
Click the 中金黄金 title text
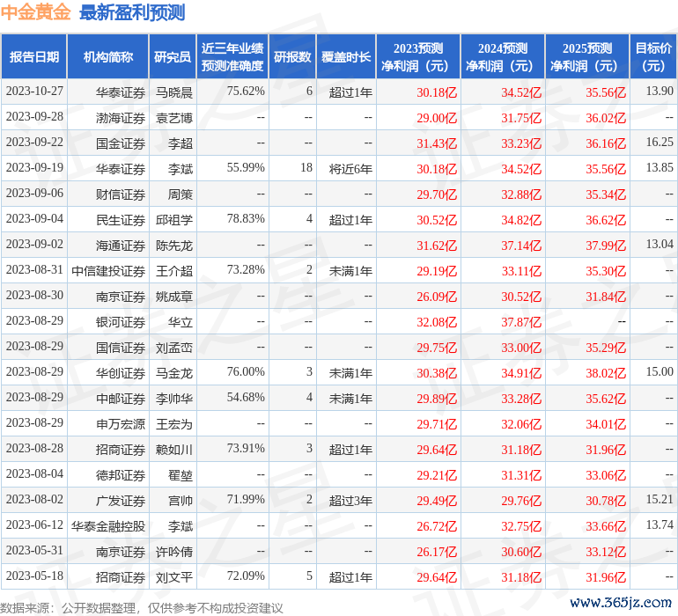[x=35, y=12]
